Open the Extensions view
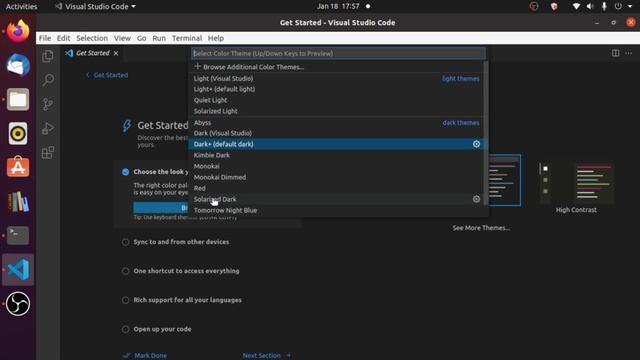The image size is (640, 360). (48, 153)
